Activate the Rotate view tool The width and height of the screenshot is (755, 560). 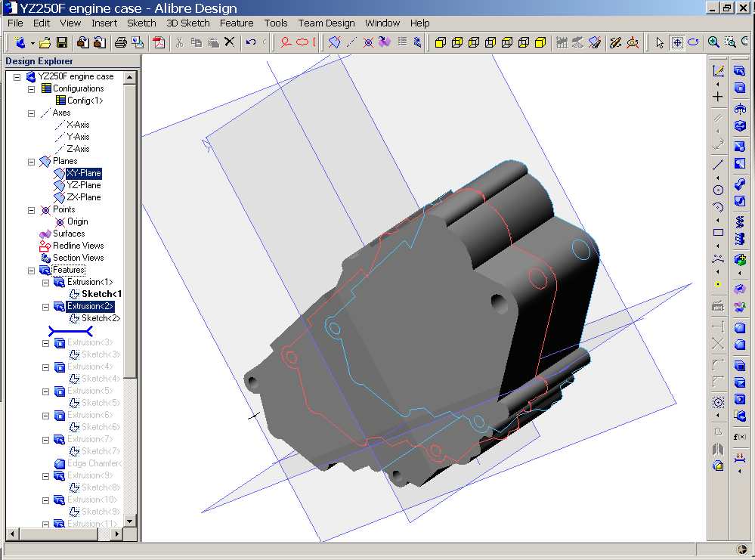693,42
